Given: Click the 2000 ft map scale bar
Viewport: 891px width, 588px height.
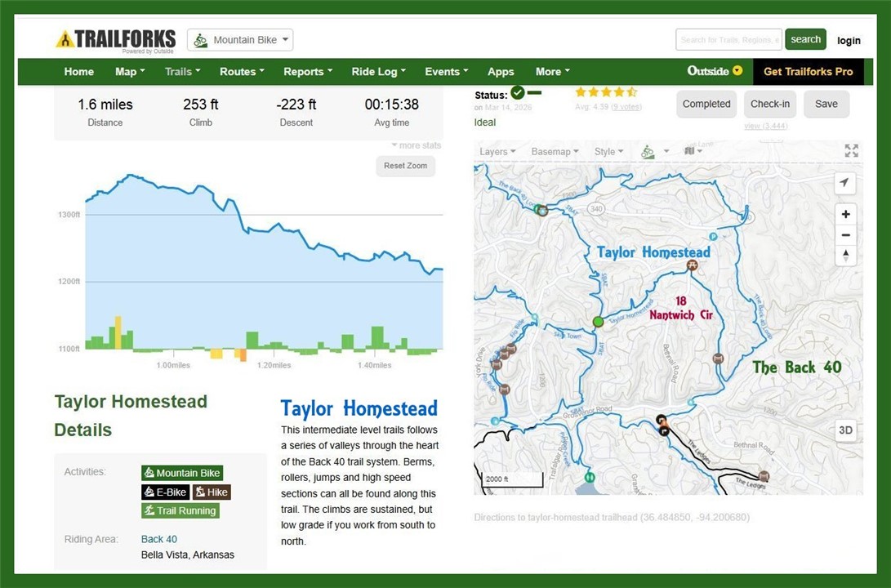Looking at the screenshot, I should (x=513, y=480).
